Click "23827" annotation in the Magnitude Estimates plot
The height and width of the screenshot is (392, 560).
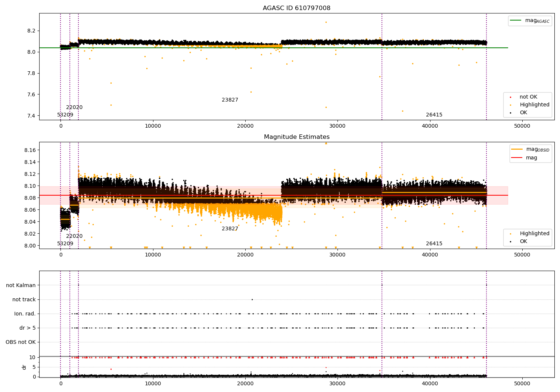point(230,229)
